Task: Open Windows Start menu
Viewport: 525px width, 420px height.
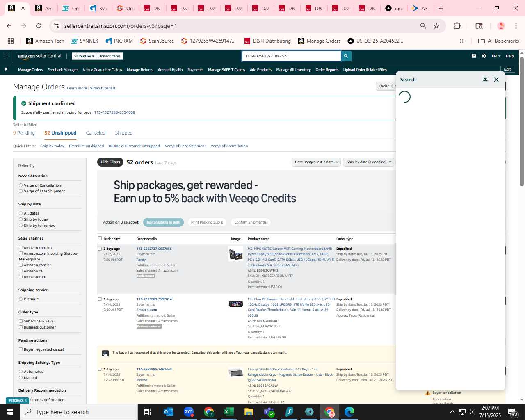Action: click(x=10, y=412)
